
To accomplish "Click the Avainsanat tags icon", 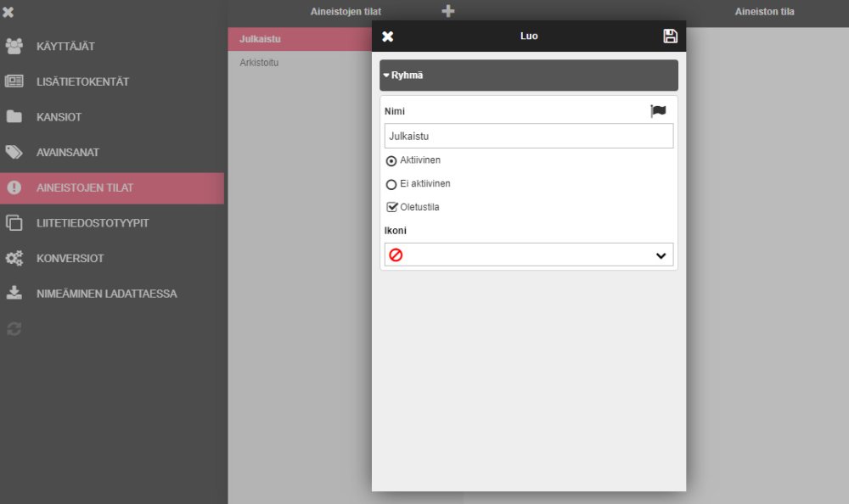I will [14, 152].
